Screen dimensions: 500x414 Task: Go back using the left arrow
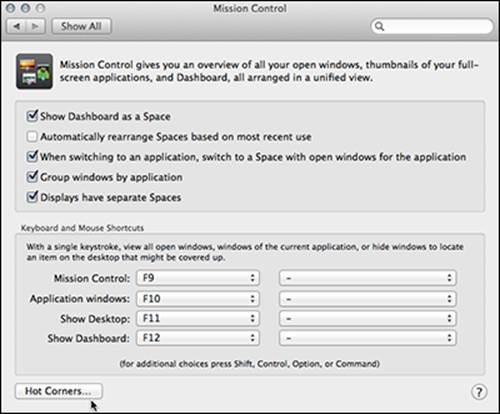pos(16,26)
